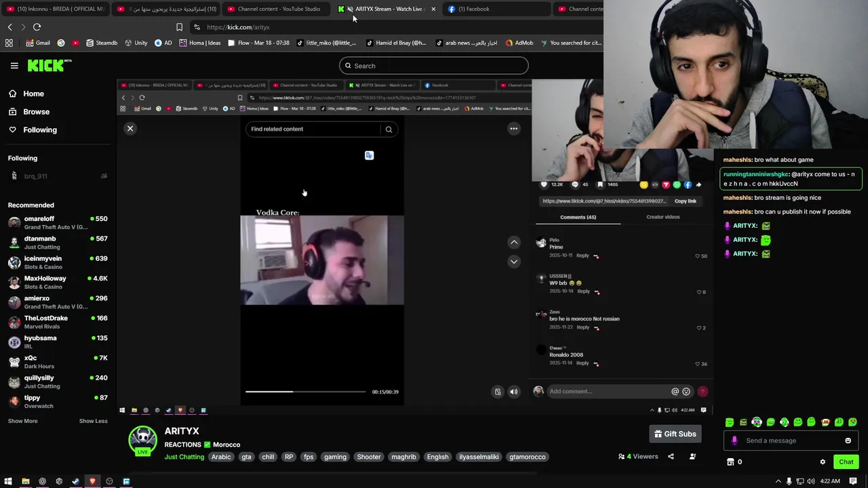Open TikTok three-dots more menu

tap(514, 129)
